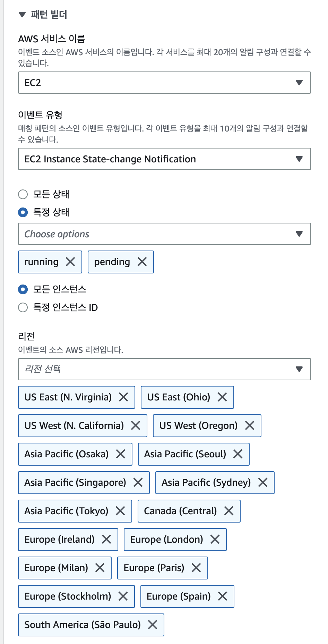Delete Europe (London) from regions
The image size is (328, 644).
[215, 540]
